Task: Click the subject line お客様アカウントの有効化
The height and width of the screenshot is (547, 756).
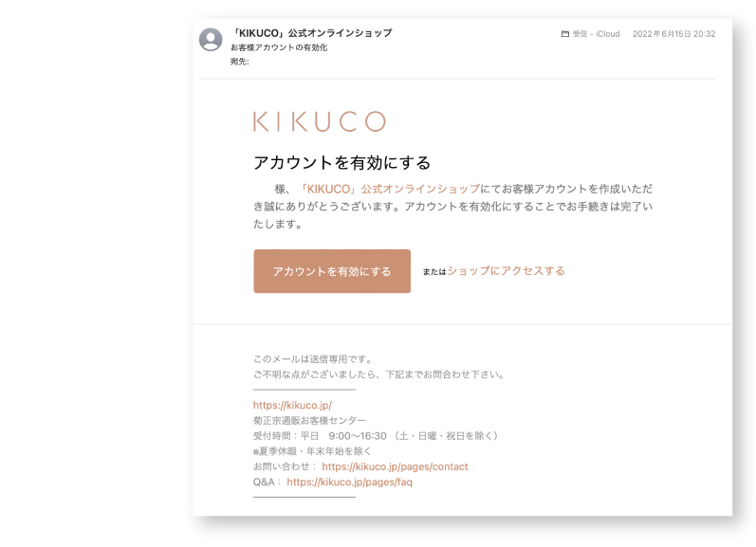Action: (x=279, y=47)
